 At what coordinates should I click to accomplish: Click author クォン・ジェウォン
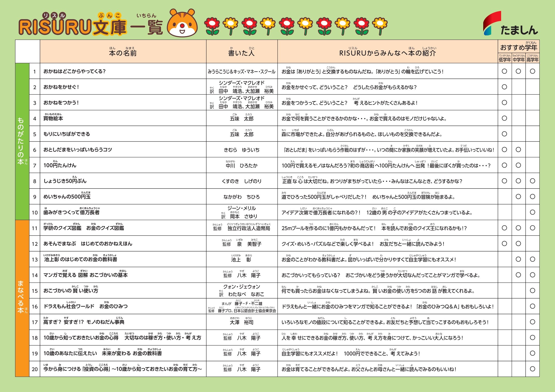click(242, 287)
